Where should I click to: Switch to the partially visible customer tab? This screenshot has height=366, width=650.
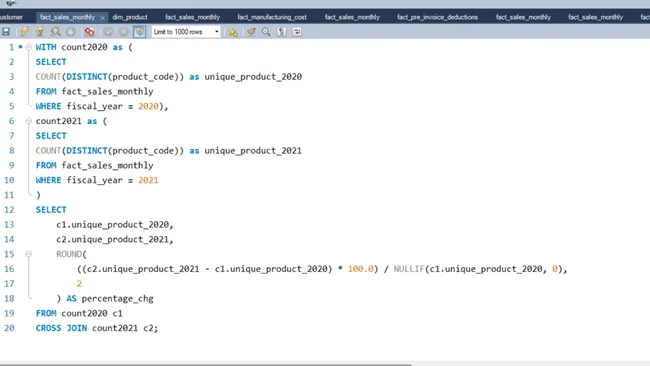tap(12, 17)
